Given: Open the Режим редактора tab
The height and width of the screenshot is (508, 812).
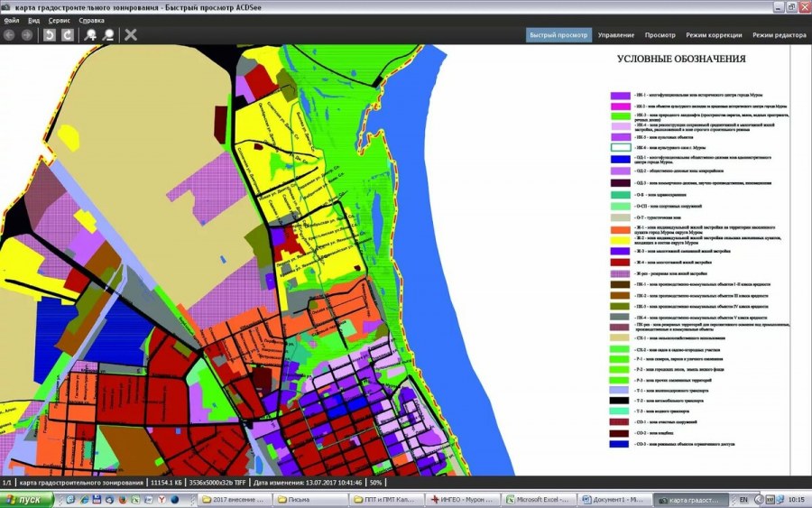Looking at the screenshot, I should click(x=779, y=35).
